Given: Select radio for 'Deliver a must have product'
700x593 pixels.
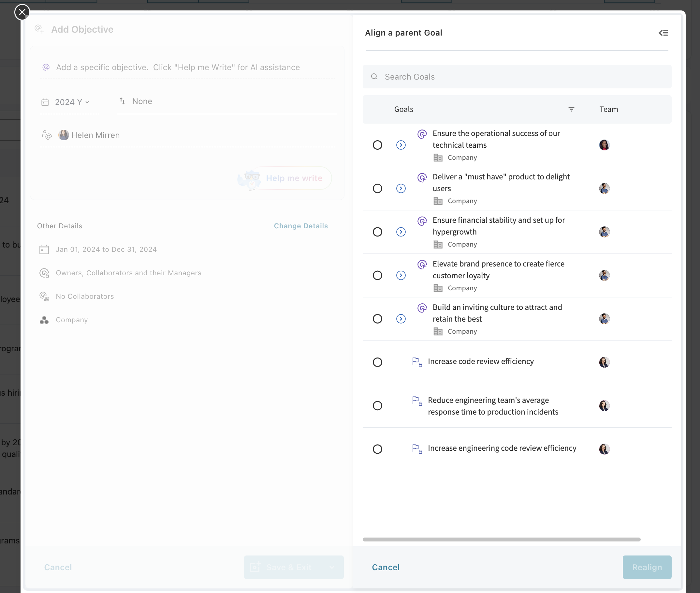Looking at the screenshot, I should point(377,188).
